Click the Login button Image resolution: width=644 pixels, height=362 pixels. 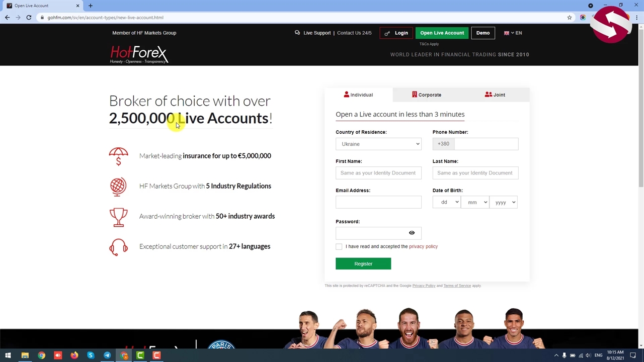coord(396,33)
